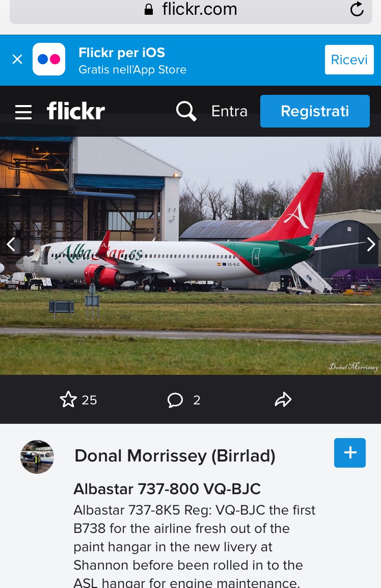Go to next photo with right chevron
The image size is (381, 588).
pyautogui.click(x=370, y=244)
